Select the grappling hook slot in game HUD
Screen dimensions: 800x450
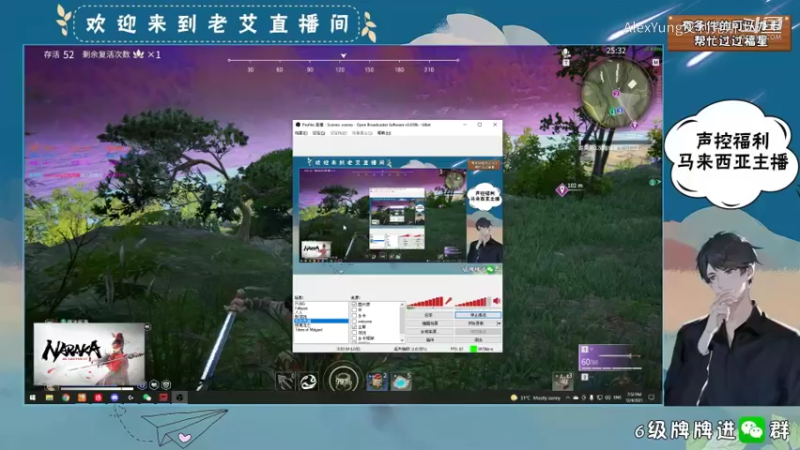tap(285, 381)
